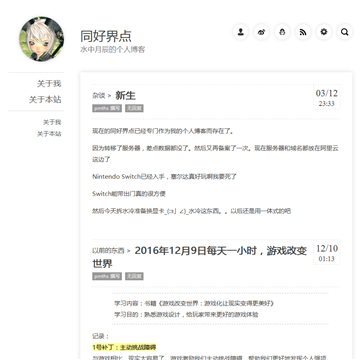Open the larger 关于我 menu entry
Screen dimensions: 360x360
tap(49, 84)
